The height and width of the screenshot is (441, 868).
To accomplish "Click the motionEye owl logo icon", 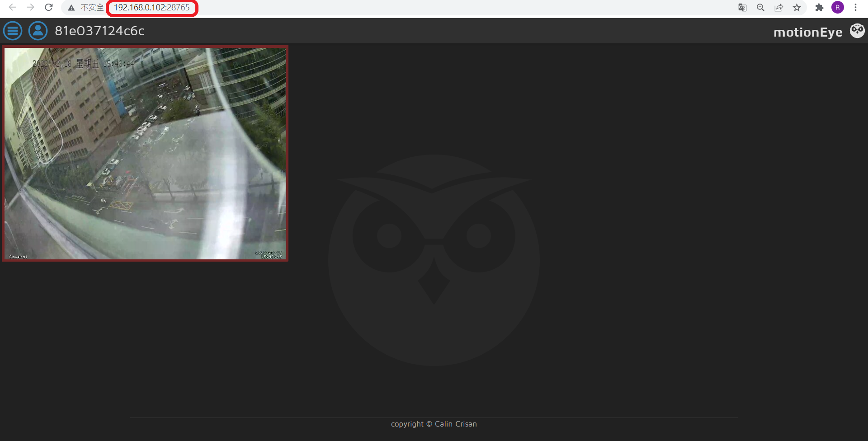I will (x=857, y=31).
